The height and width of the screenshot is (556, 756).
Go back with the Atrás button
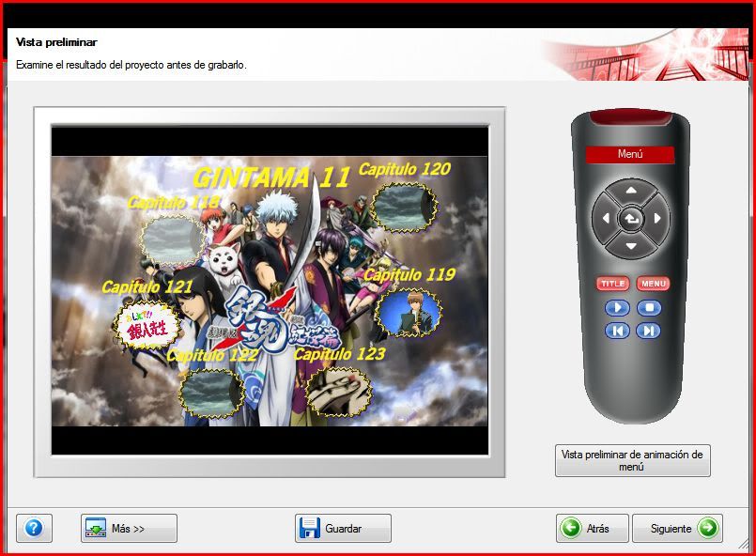592,529
